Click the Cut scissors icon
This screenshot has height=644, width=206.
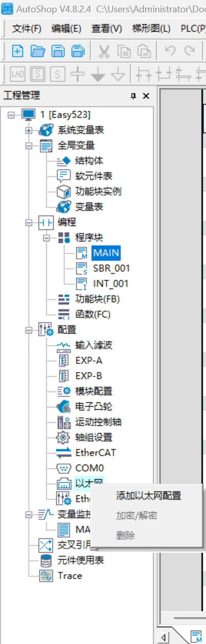coord(104,51)
